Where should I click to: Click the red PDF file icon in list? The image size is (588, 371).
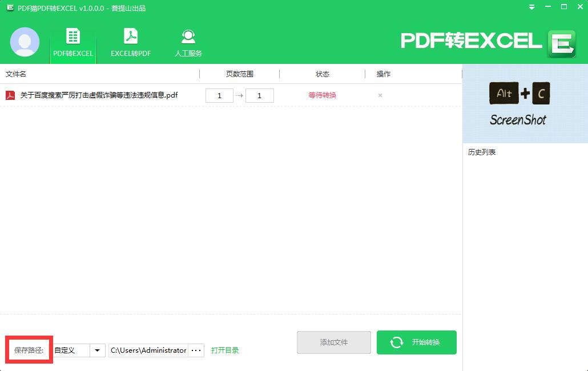pyautogui.click(x=10, y=95)
